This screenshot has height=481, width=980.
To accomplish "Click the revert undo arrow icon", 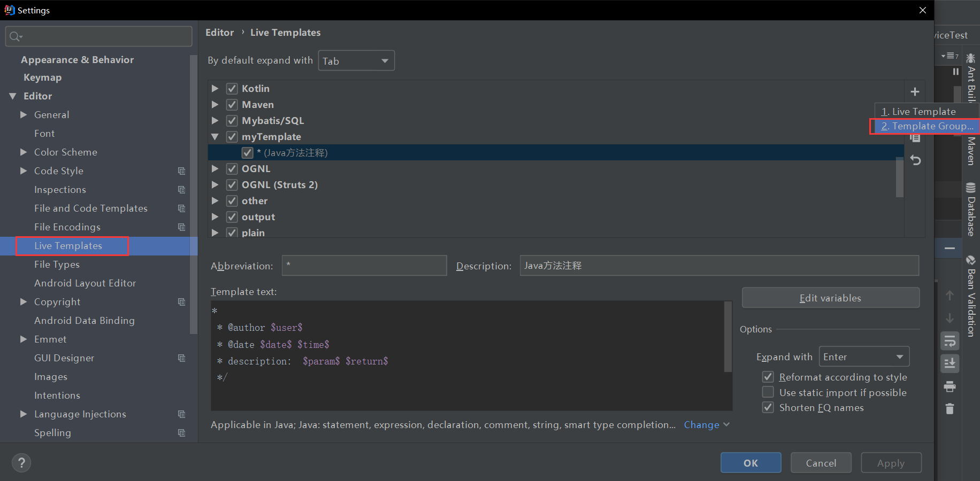I will tap(915, 160).
